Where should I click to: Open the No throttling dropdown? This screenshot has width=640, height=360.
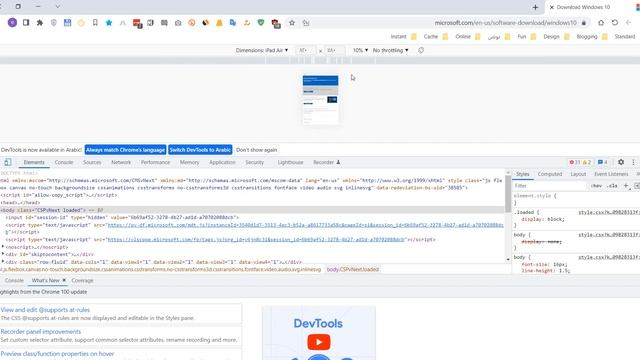(x=390, y=50)
